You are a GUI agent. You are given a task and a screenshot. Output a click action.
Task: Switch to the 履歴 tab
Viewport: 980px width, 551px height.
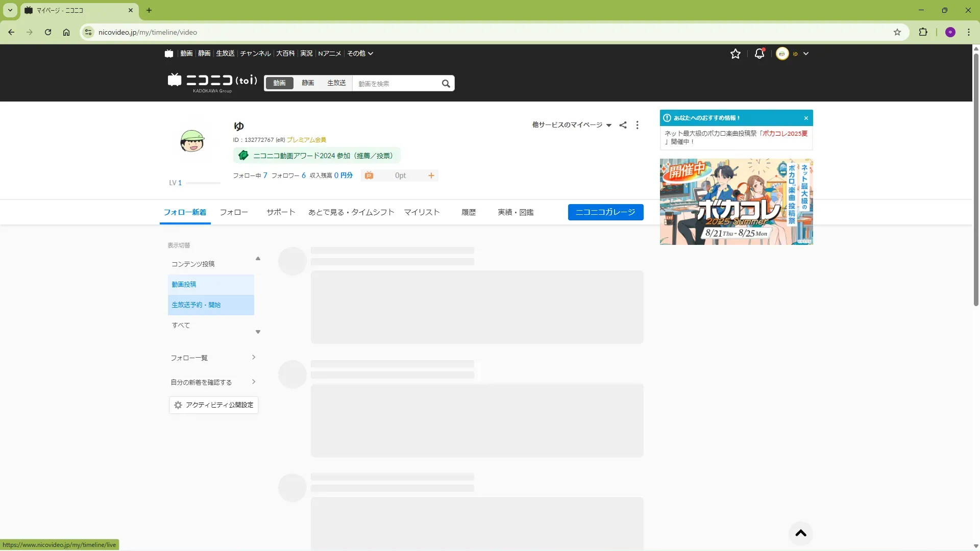pos(468,212)
